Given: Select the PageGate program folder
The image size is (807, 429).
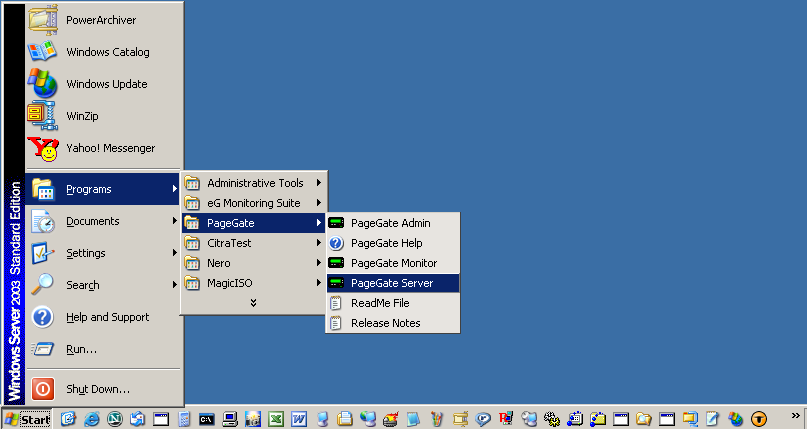Looking at the screenshot, I should point(254,223).
